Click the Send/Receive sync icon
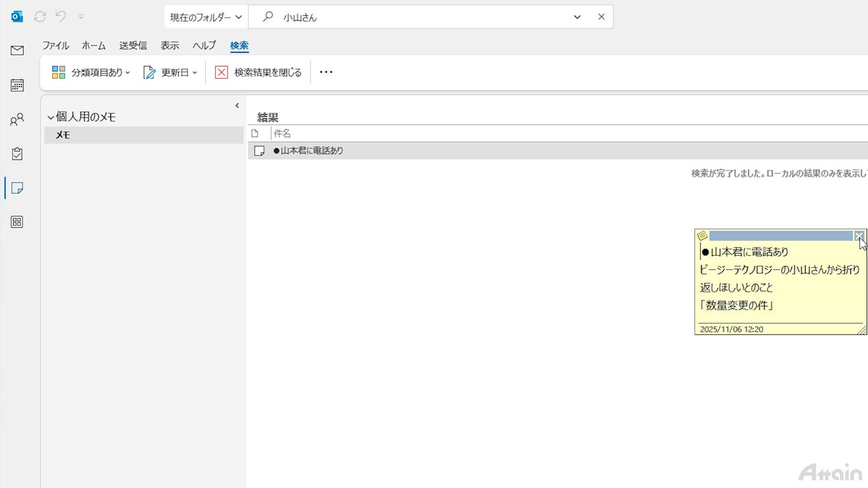Viewport: 868px width, 488px height. 40,17
